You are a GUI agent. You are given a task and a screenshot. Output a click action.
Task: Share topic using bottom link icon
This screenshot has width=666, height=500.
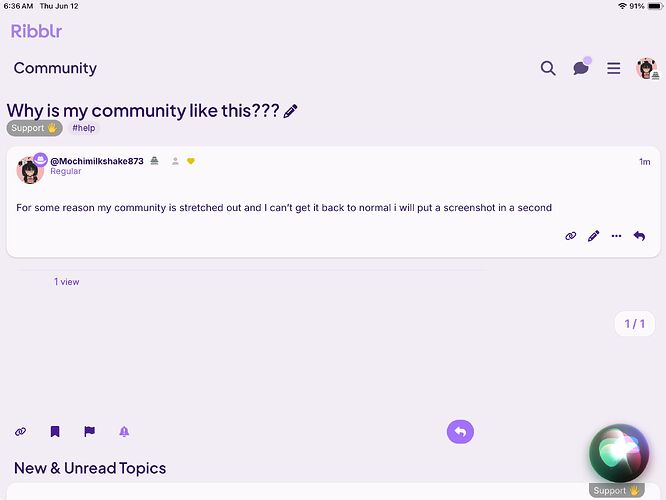point(20,432)
